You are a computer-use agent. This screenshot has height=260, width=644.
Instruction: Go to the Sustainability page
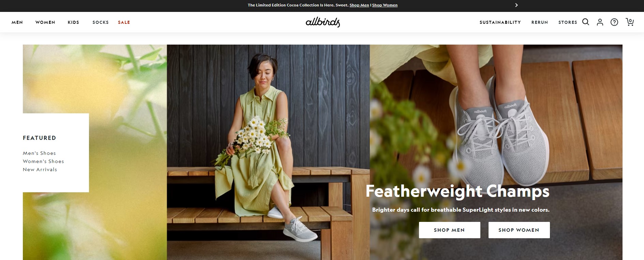[x=500, y=22]
